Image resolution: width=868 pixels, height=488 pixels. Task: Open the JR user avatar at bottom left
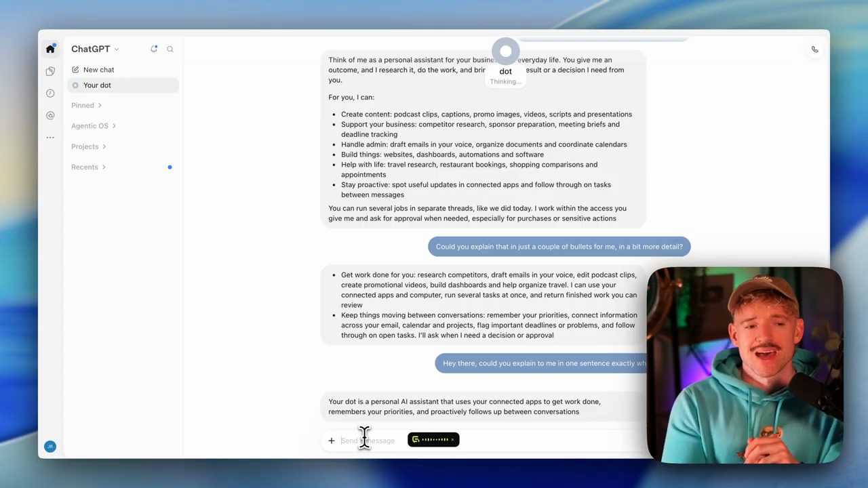click(x=50, y=447)
